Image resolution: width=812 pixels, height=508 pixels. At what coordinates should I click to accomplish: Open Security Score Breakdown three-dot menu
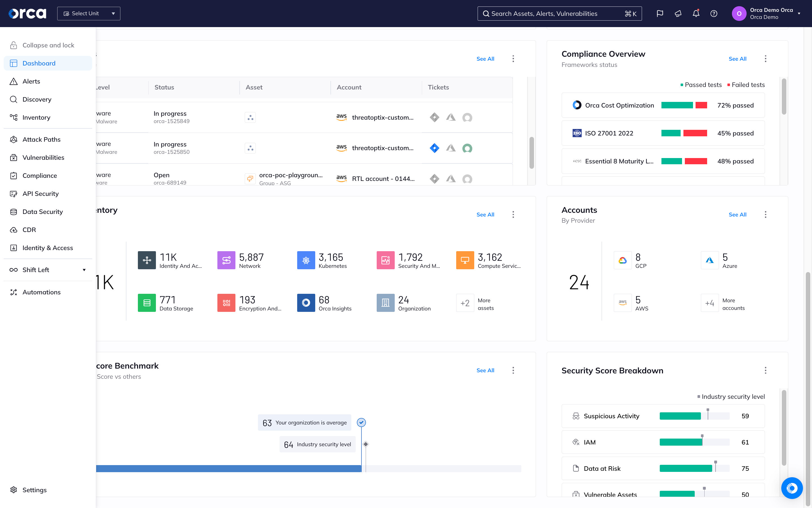click(x=765, y=370)
